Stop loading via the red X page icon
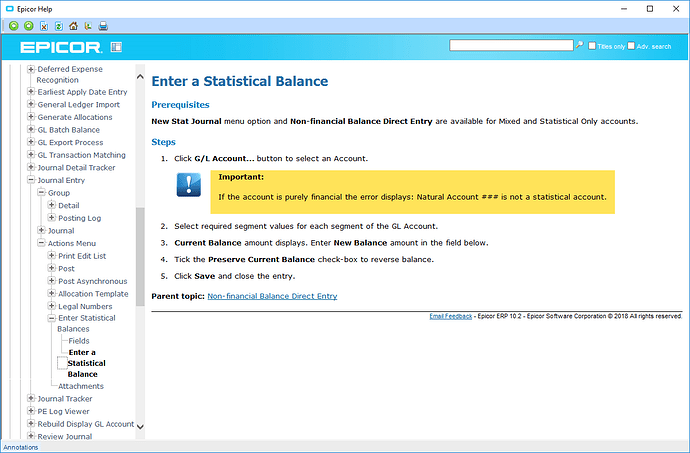 [44, 26]
